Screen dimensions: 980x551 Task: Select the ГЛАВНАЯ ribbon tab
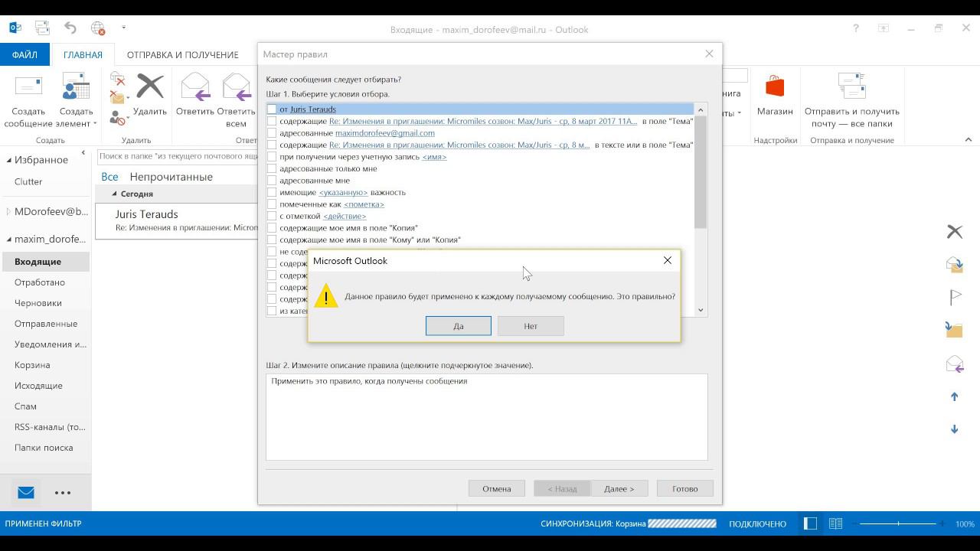point(83,55)
